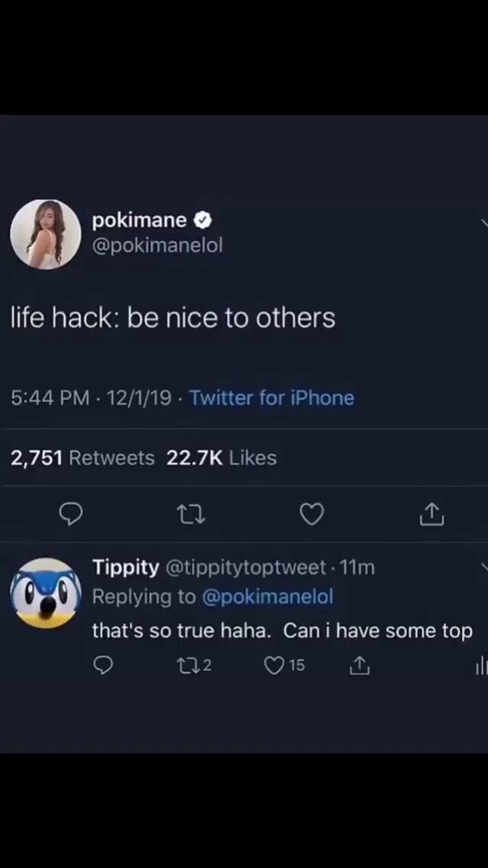488x868 pixels.
Task: Click the verified badge next to pokimane
Action: (201, 220)
